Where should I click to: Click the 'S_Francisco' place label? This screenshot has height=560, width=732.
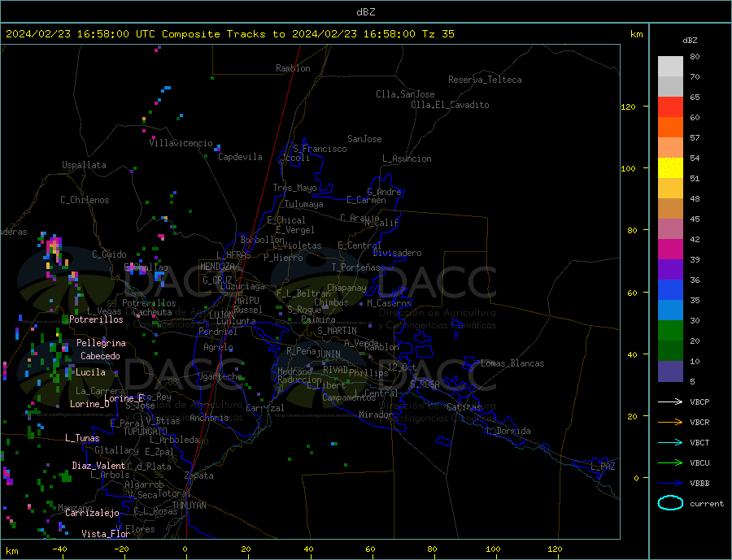(x=320, y=149)
